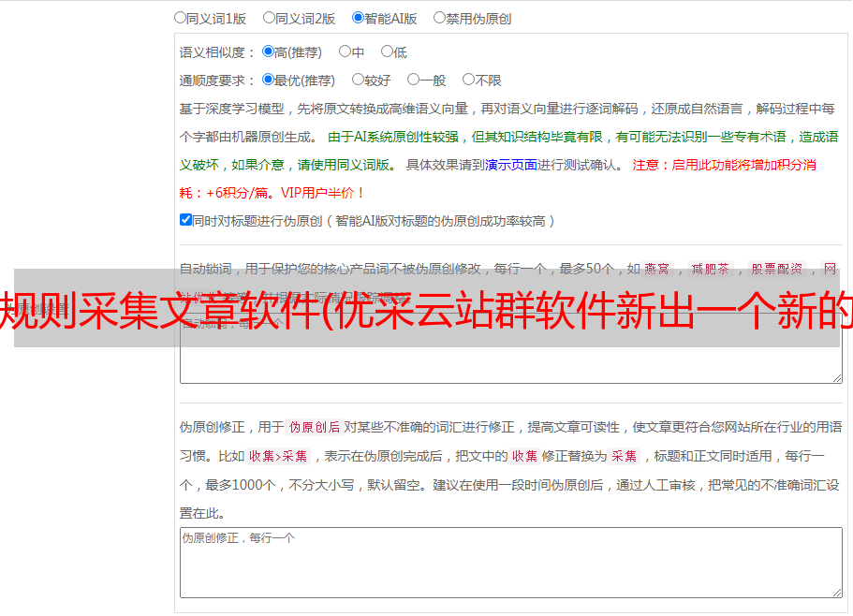Click the 减肥茶 example tag
This screenshot has width=853, height=616.
click(710, 269)
